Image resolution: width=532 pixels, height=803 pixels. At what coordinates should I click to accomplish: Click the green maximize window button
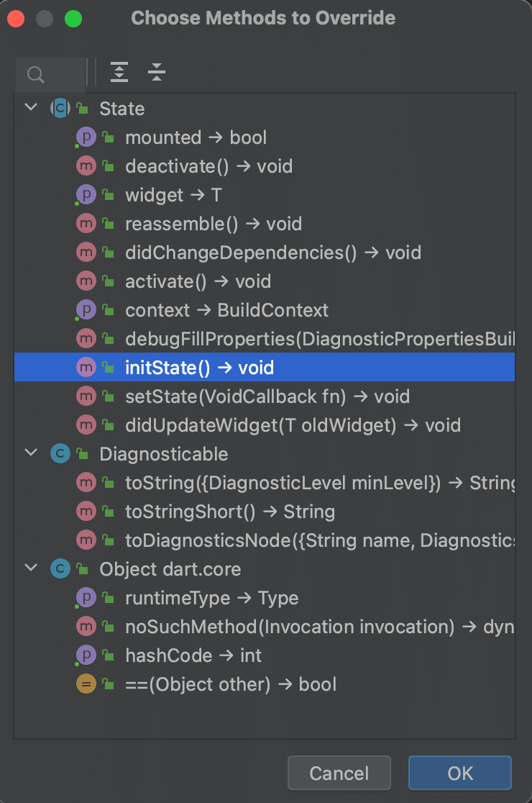coord(73,18)
